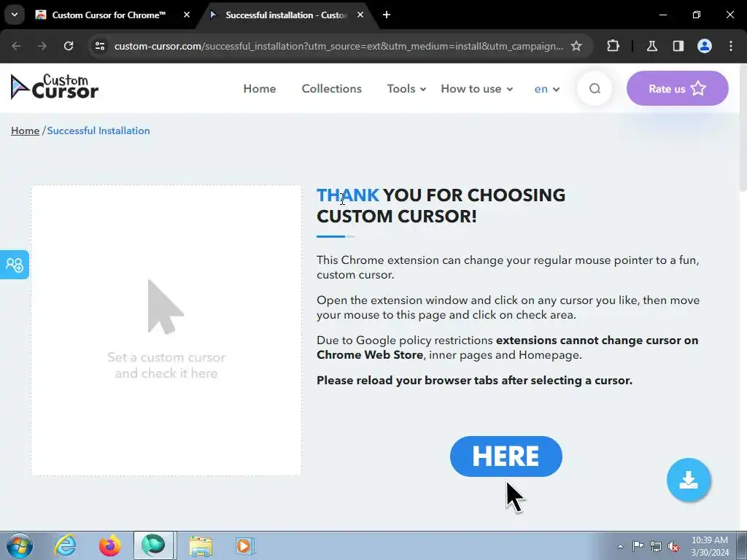Open Action Center flag tray icon
This screenshot has width=747, height=560.
point(638,545)
